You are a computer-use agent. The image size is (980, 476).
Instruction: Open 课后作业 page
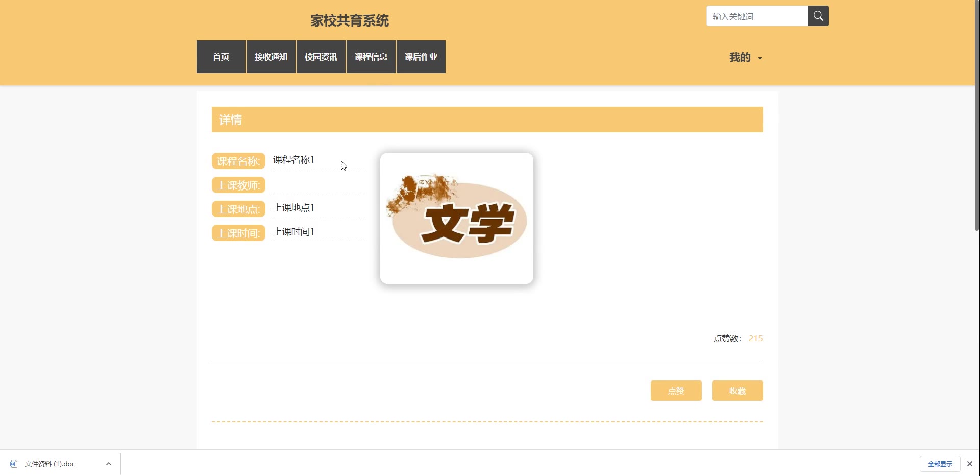coord(421,57)
